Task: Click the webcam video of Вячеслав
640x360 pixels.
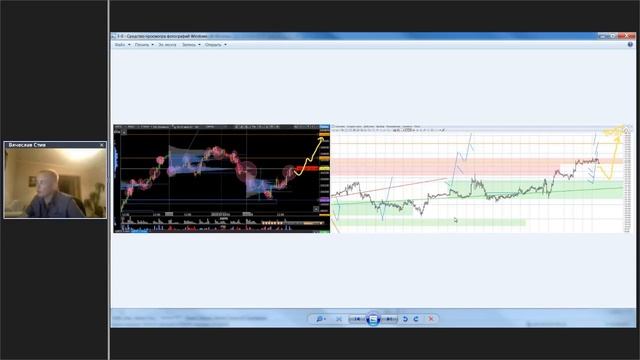Action: pos(55,183)
